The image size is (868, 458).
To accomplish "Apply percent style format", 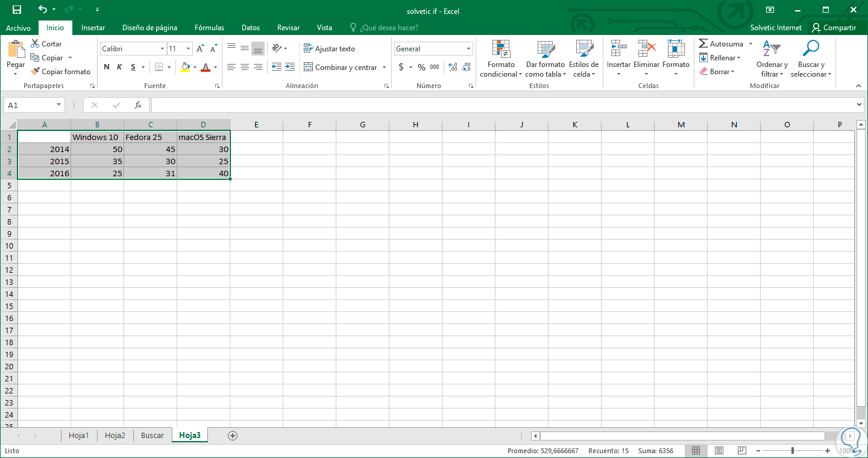I will [x=421, y=67].
